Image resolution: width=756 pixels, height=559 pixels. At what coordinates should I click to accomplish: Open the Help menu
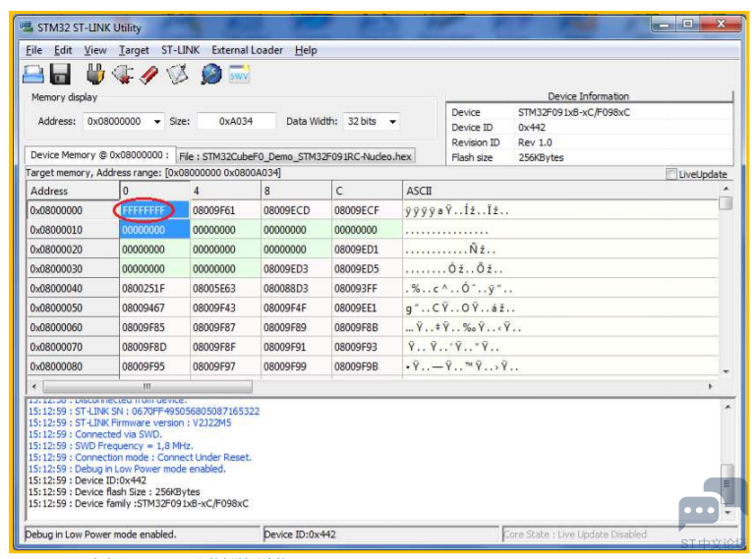[306, 50]
